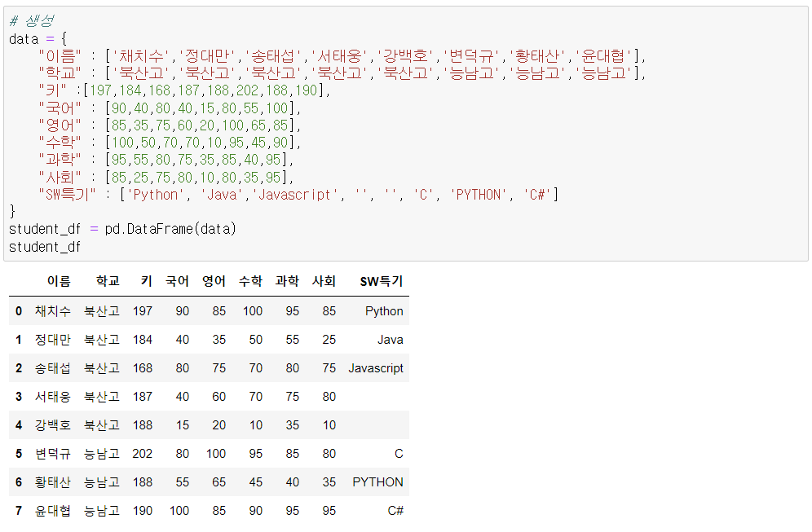Click the Python cell in row 0
Screen dimensions: 812x532
384,311
